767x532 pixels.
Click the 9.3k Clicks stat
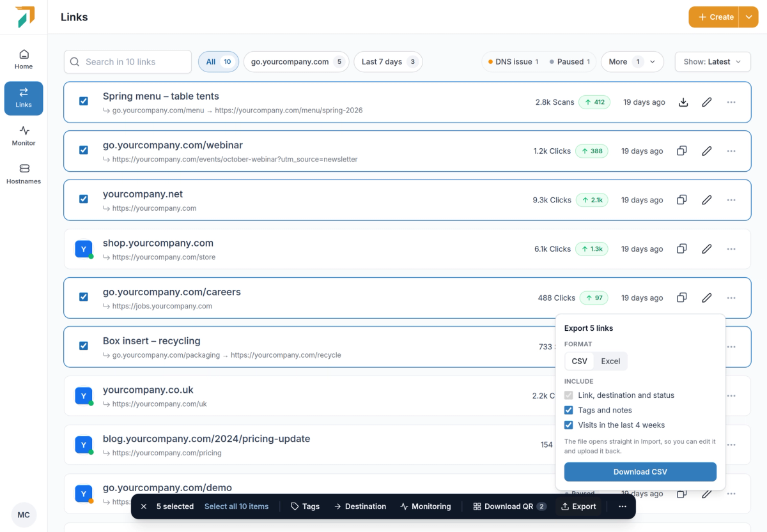coord(552,200)
